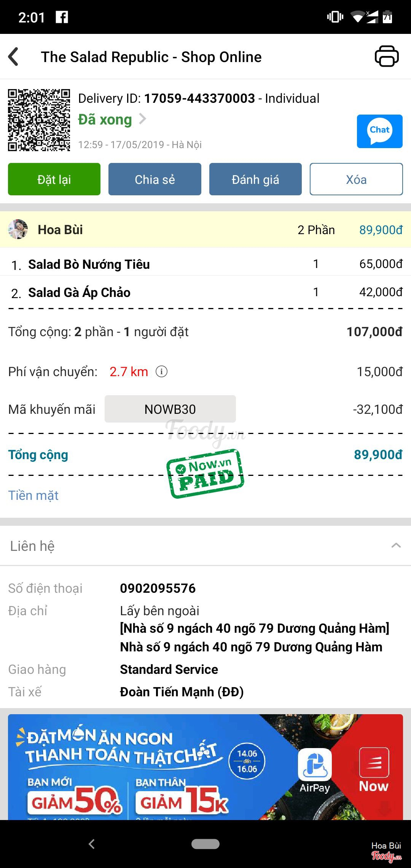Select the Salad Bò Nướng Tiêu item
The height and width of the screenshot is (868, 411).
[89, 264]
